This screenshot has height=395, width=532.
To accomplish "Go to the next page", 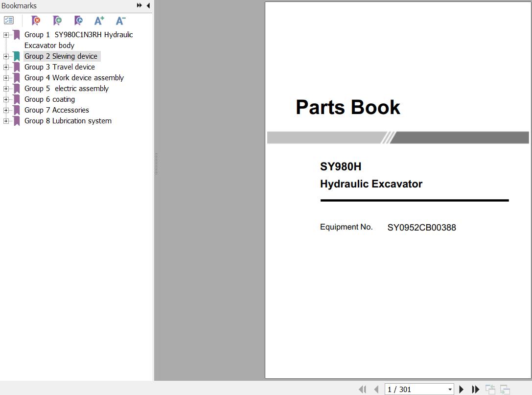I will [461, 390].
